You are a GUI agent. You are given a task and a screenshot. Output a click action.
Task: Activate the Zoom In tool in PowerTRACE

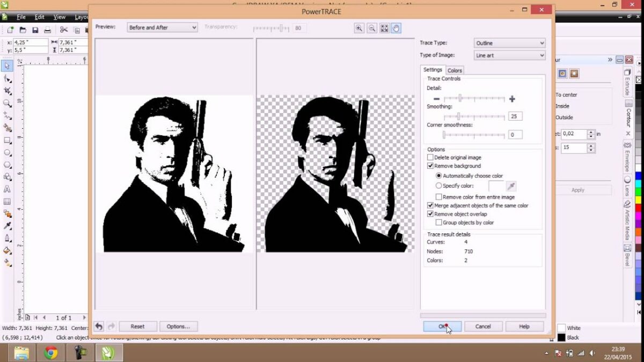pos(358,28)
